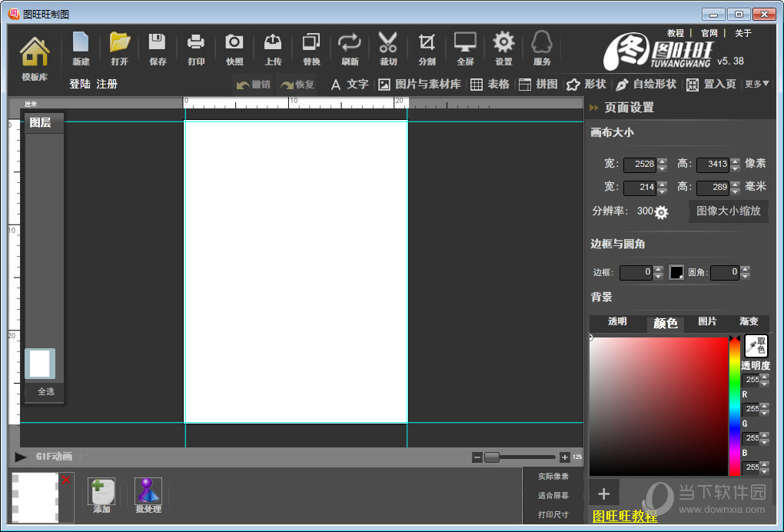Undo with the 撤销 button
The image size is (784, 532).
(253, 85)
